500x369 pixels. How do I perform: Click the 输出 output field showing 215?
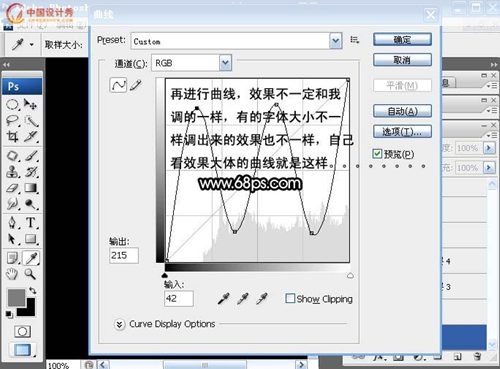[x=124, y=256]
